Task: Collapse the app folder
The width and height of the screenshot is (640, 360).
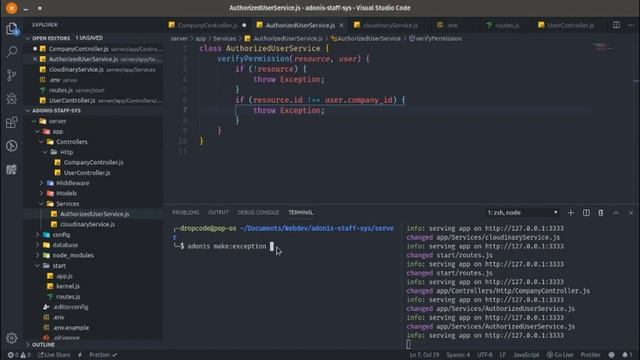Action: [38, 131]
